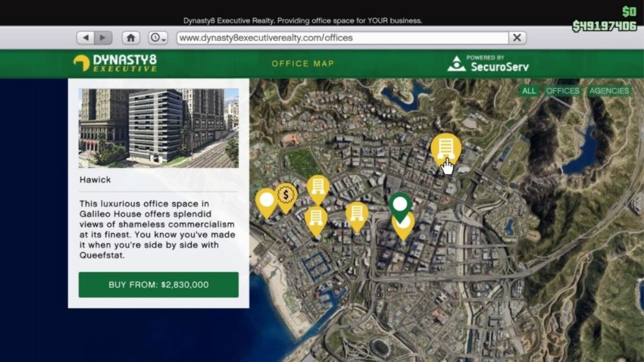The width and height of the screenshot is (644, 362).
Task: Close the browser with the X button
Action: [517, 38]
